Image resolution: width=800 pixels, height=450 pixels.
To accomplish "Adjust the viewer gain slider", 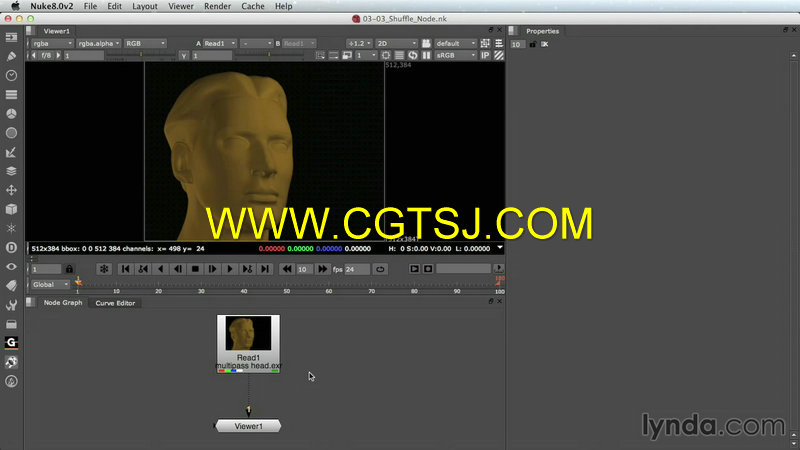I will pos(141,55).
